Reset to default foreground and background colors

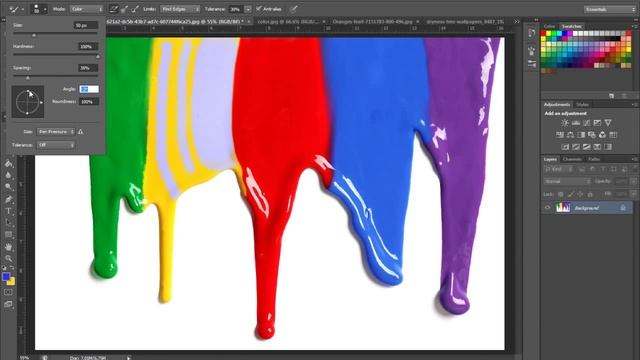click(4, 268)
